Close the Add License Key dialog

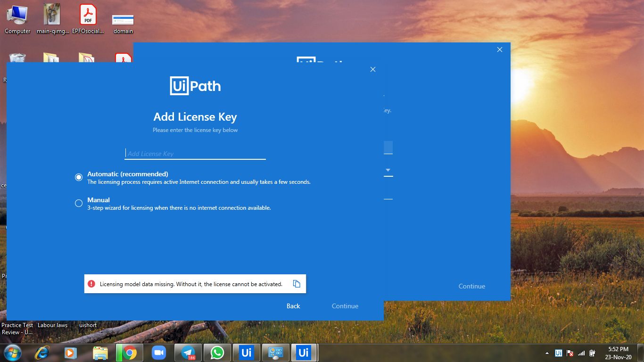[x=373, y=69]
